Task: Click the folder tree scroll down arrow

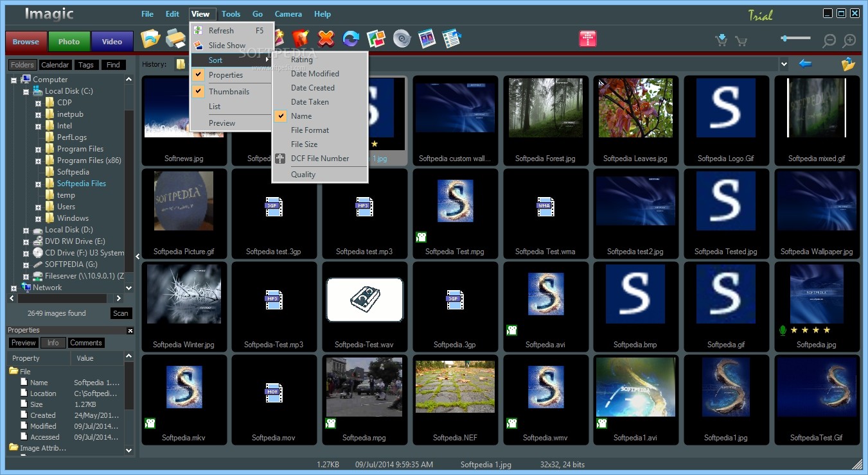Action: [129, 288]
